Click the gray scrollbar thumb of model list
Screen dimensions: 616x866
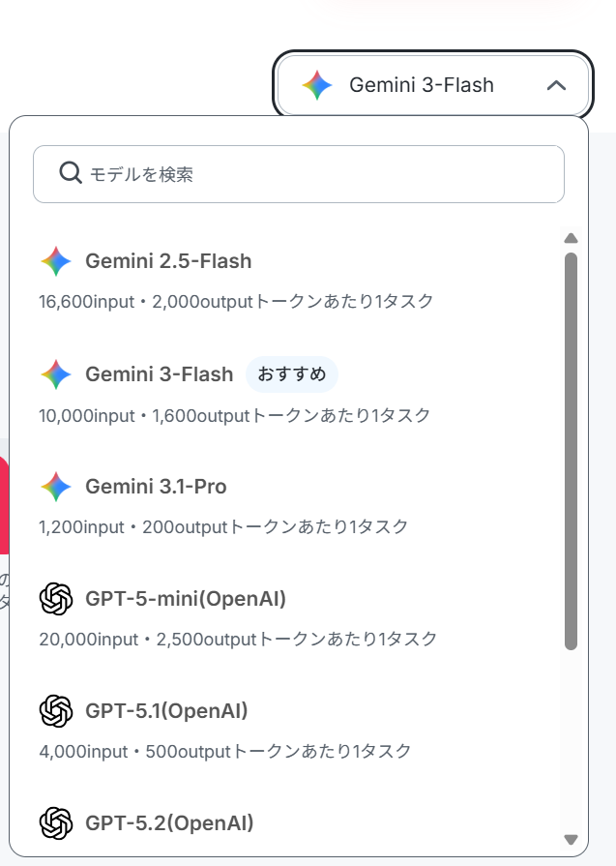pos(571,451)
